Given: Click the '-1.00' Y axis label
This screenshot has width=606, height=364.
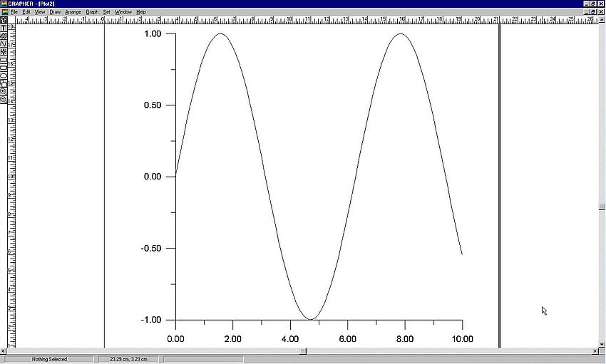Looking at the screenshot, I should pos(151,320).
